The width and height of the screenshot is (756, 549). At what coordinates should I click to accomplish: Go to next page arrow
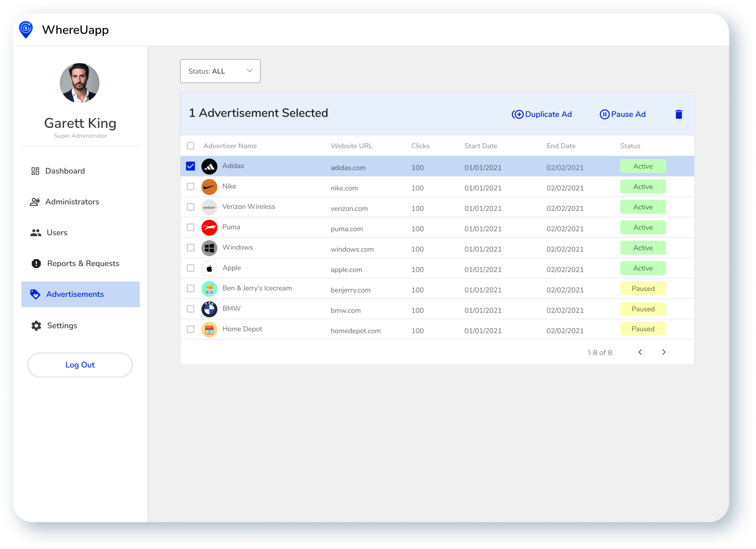pos(664,352)
